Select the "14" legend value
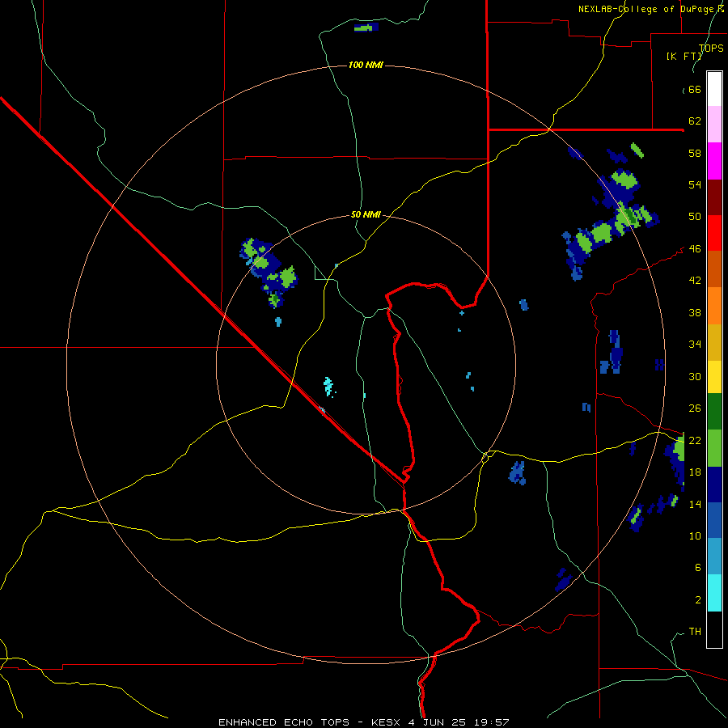 tap(695, 504)
